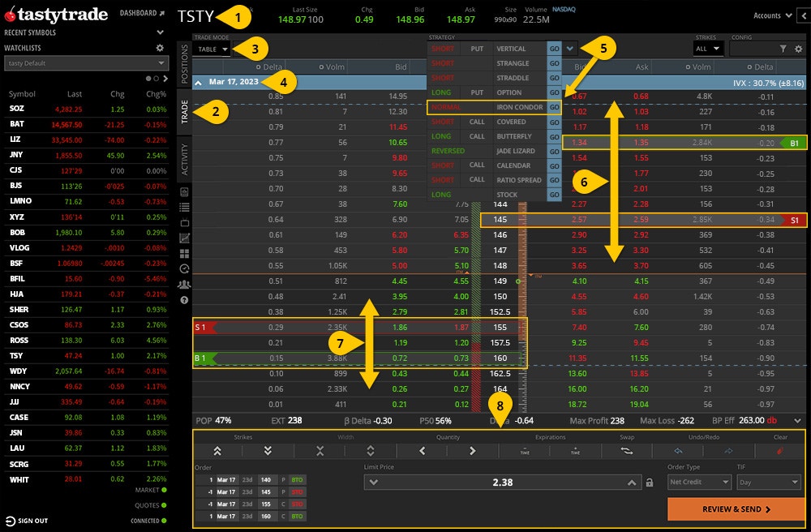This screenshot has width=811, height=532.
Task: Toggle the S1 marker on the 145 row
Action: [792, 221]
